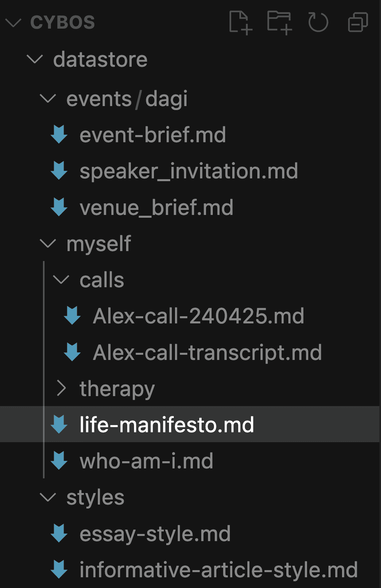
Task: Click the markdown icon beside Alex-call-240425.md
Action: click(72, 316)
